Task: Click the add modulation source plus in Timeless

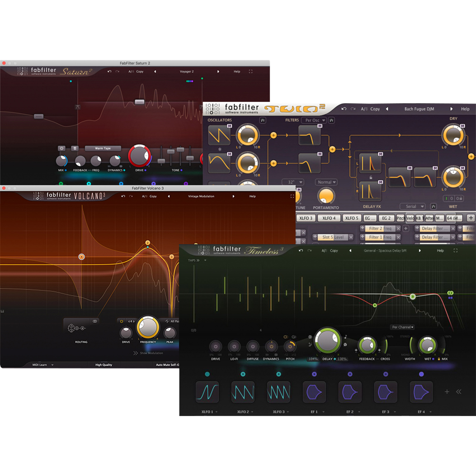Action: pyautogui.click(x=447, y=392)
